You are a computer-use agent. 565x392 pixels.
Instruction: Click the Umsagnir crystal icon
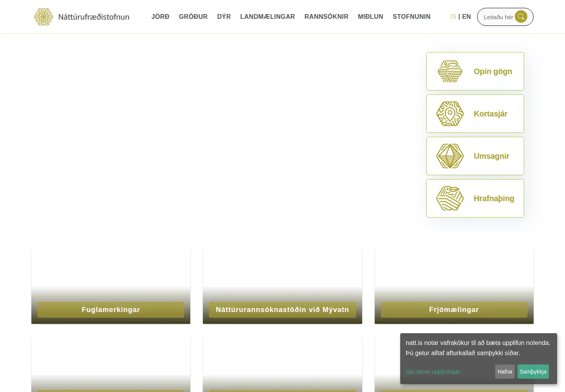tap(450, 156)
